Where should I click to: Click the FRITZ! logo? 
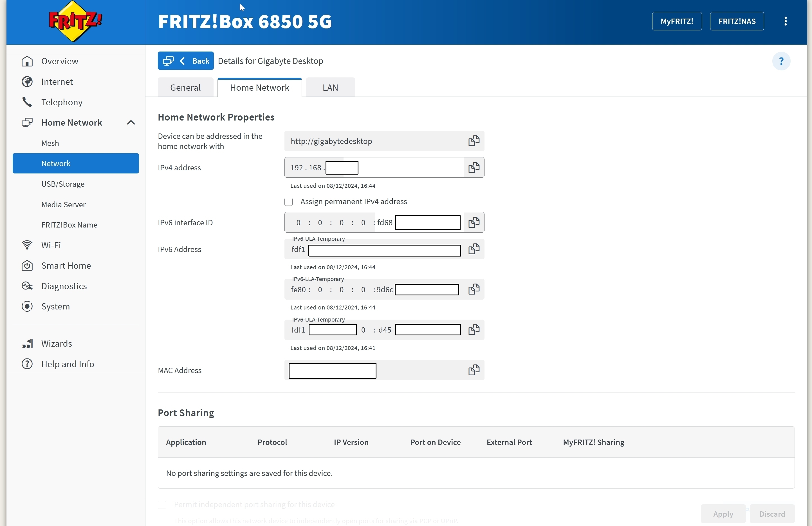tap(75, 21)
